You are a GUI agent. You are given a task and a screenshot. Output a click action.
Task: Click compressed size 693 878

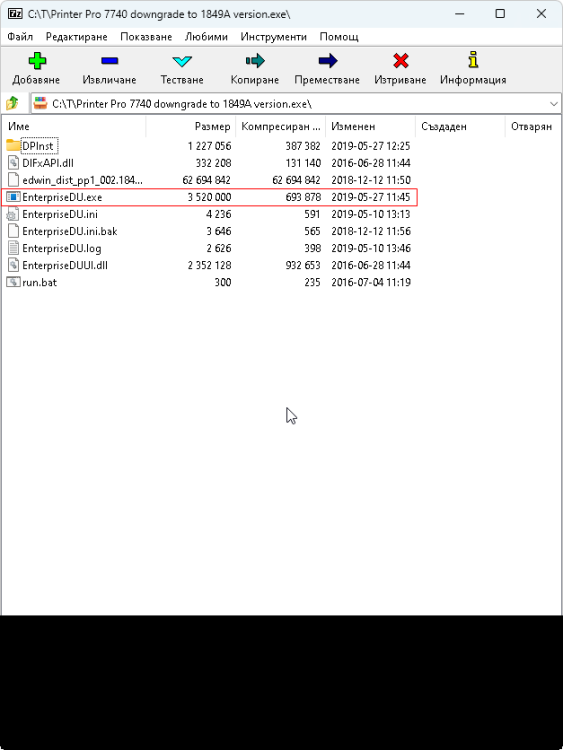(x=303, y=197)
